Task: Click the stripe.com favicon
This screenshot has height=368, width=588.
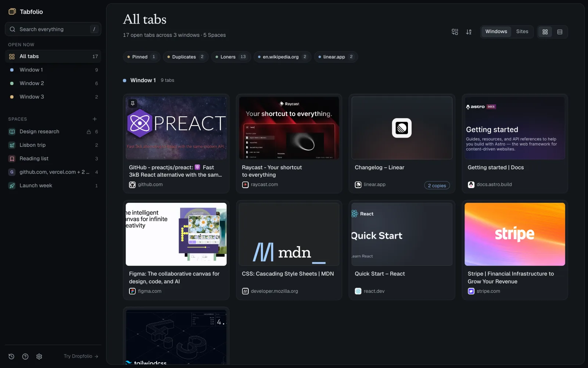Action: point(471,291)
